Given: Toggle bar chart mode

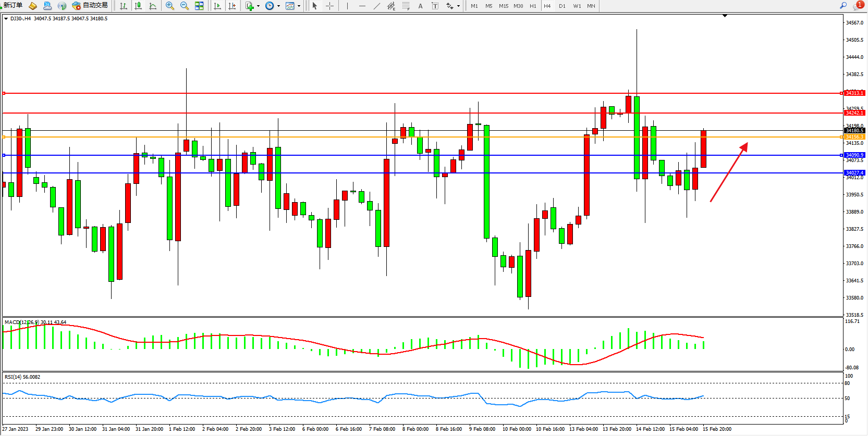Looking at the screenshot, I should click(x=124, y=6).
